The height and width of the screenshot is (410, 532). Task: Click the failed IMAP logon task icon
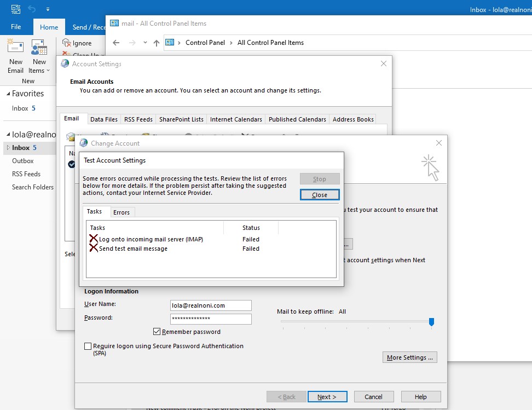click(93, 239)
